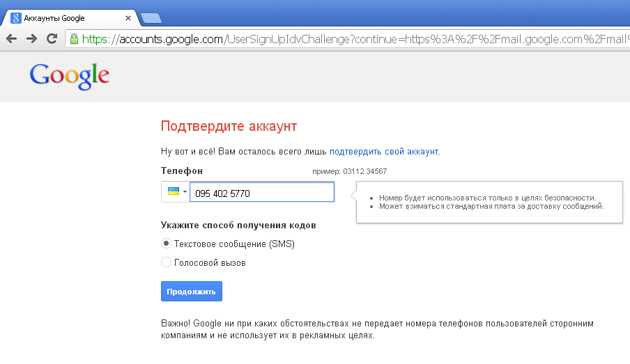Image resolution: width=630 pixels, height=364 pixels.
Task: Click the Google favicon in the tab
Action: [x=15, y=18]
